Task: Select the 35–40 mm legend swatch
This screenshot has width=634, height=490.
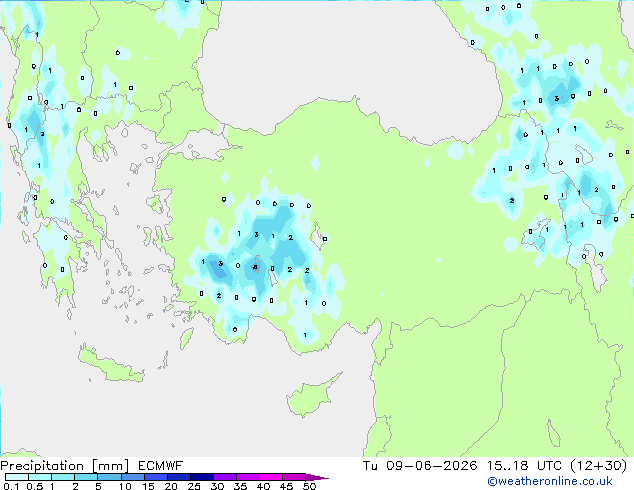Action: 248,477
